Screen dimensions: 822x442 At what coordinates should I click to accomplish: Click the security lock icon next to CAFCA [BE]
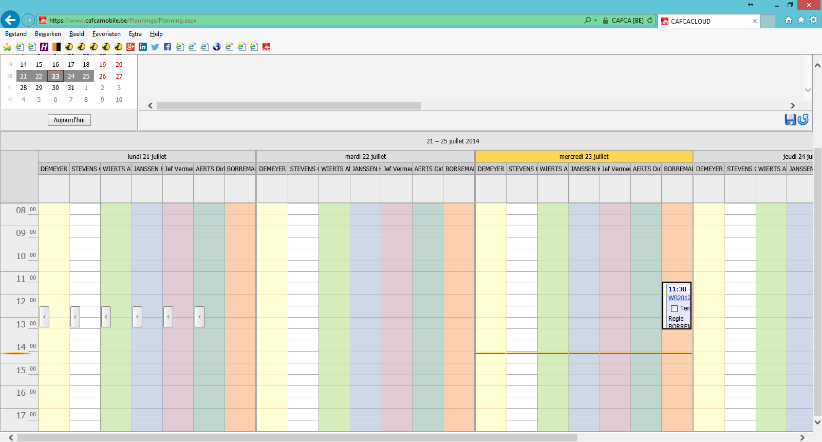pos(605,20)
